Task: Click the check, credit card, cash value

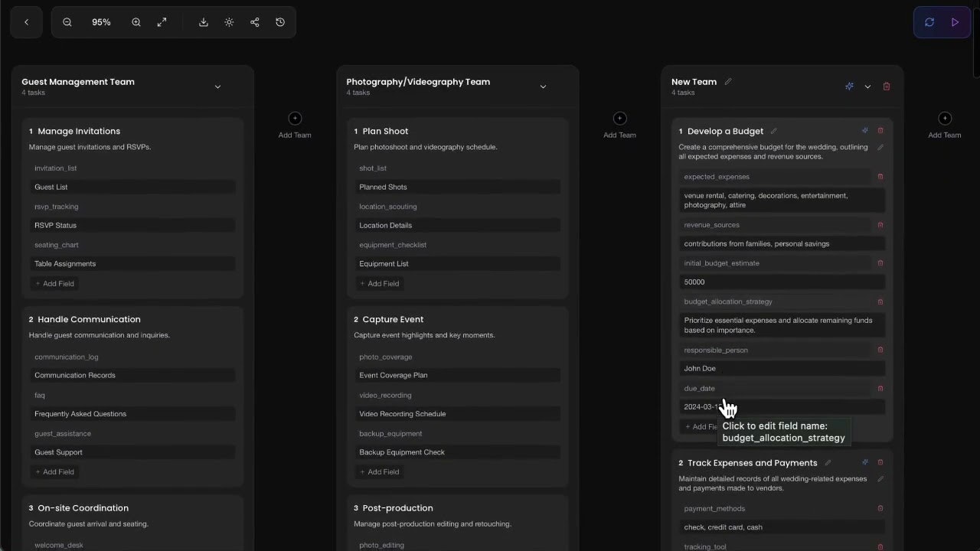Action: (782, 527)
